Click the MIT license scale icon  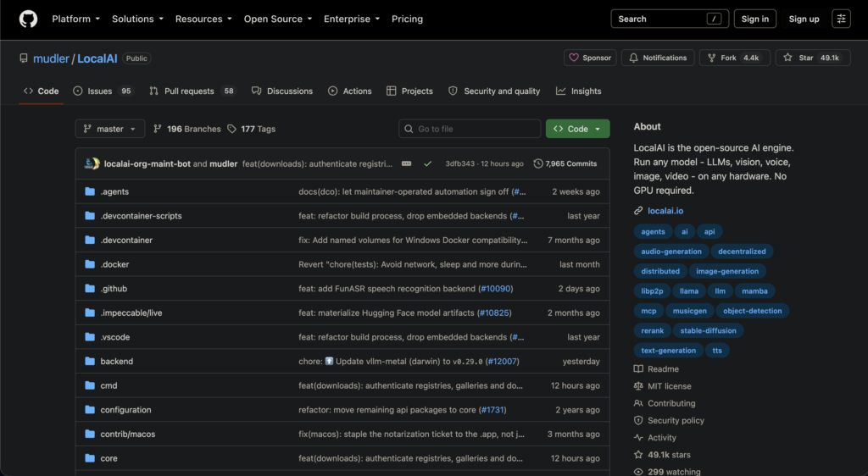[x=638, y=386]
